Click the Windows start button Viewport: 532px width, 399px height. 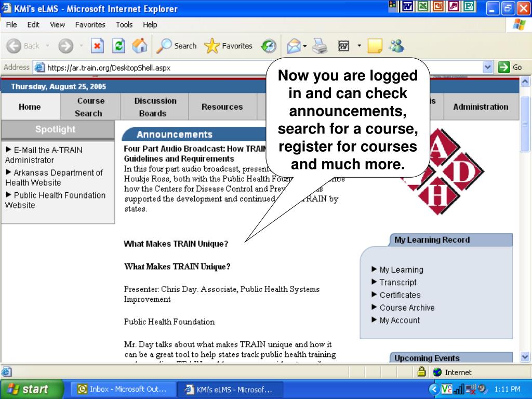[x=32, y=389]
